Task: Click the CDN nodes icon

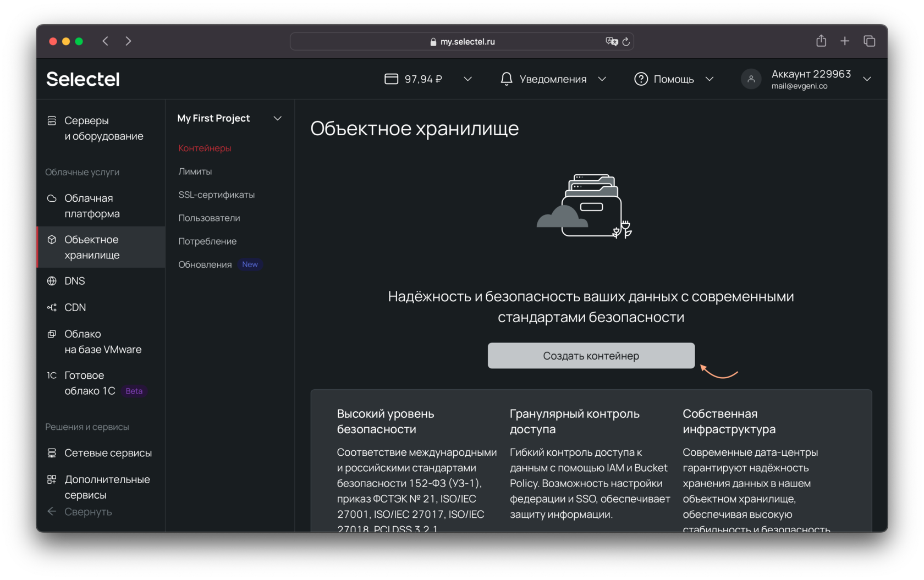Action: click(x=52, y=307)
